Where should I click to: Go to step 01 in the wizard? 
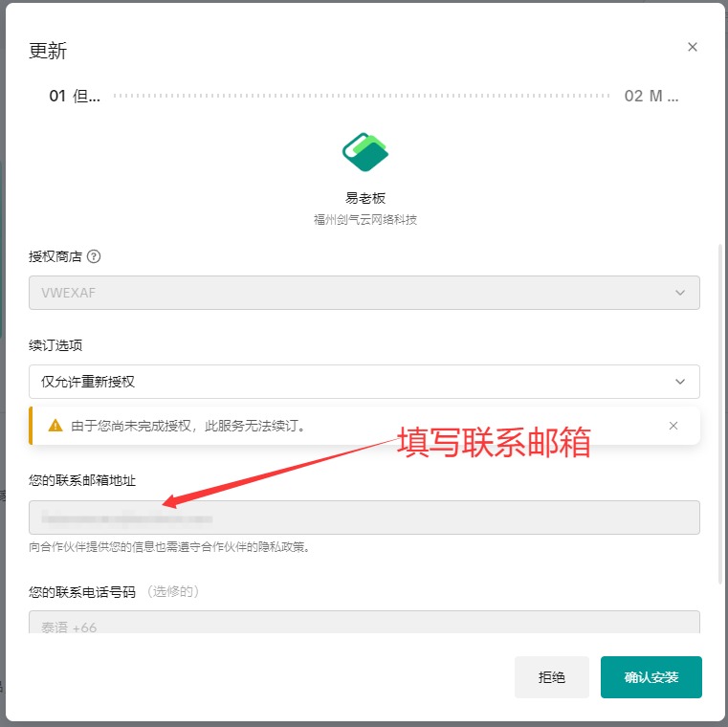point(75,96)
